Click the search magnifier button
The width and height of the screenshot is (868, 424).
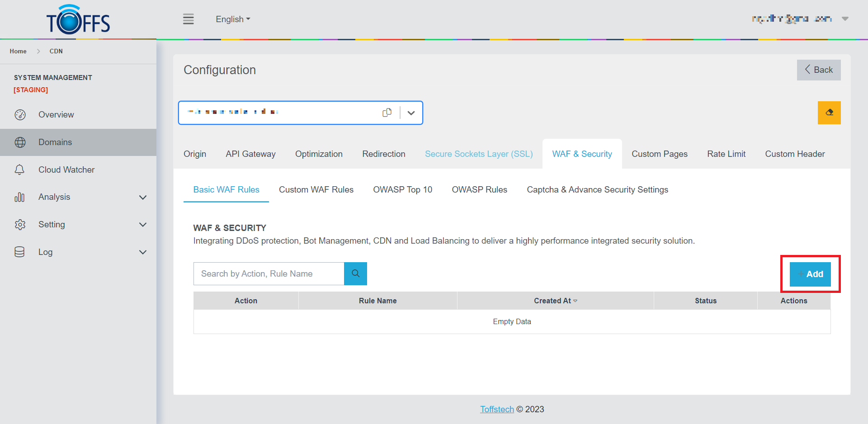click(x=355, y=273)
